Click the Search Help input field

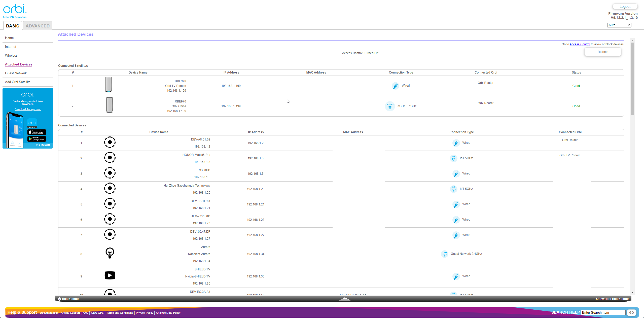tap(603, 312)
